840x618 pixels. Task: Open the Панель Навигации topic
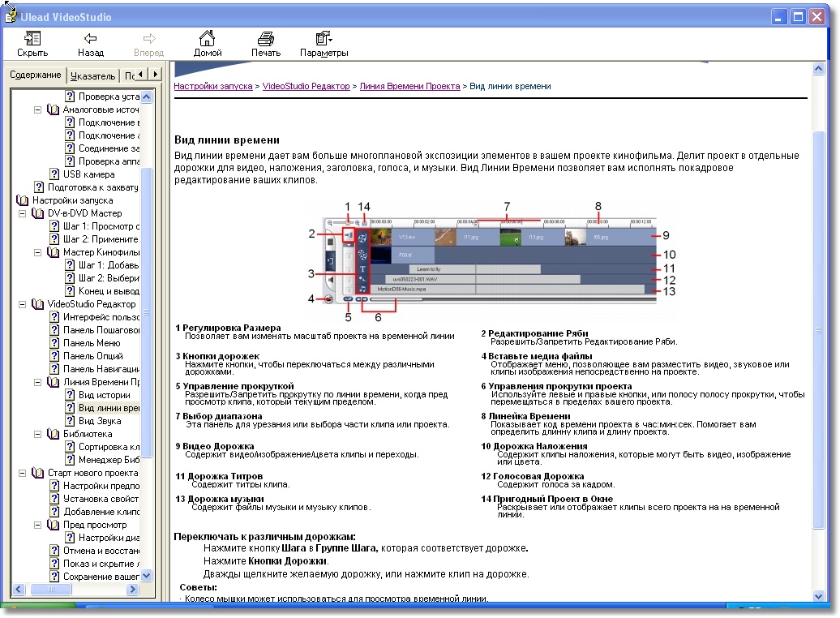[101, 369]
